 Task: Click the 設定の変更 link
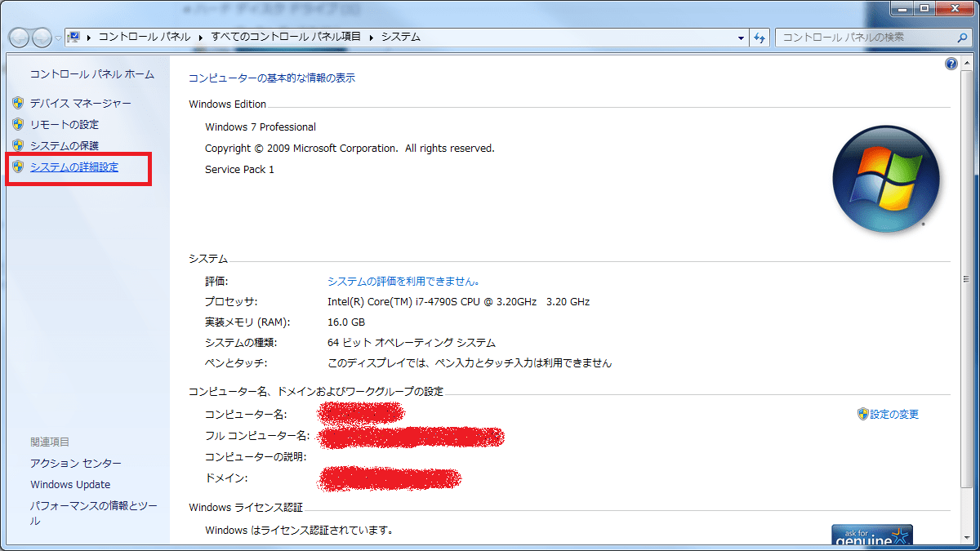(x=894, y=415)
